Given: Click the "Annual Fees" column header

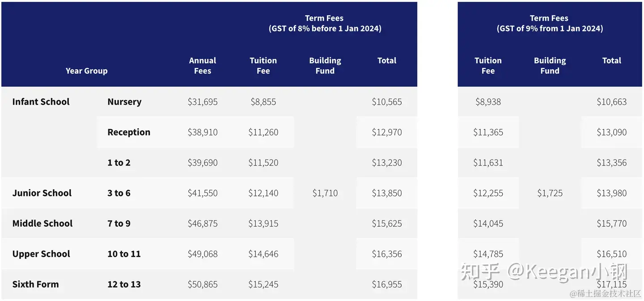Looking at the screenshot, I should 202,66.
